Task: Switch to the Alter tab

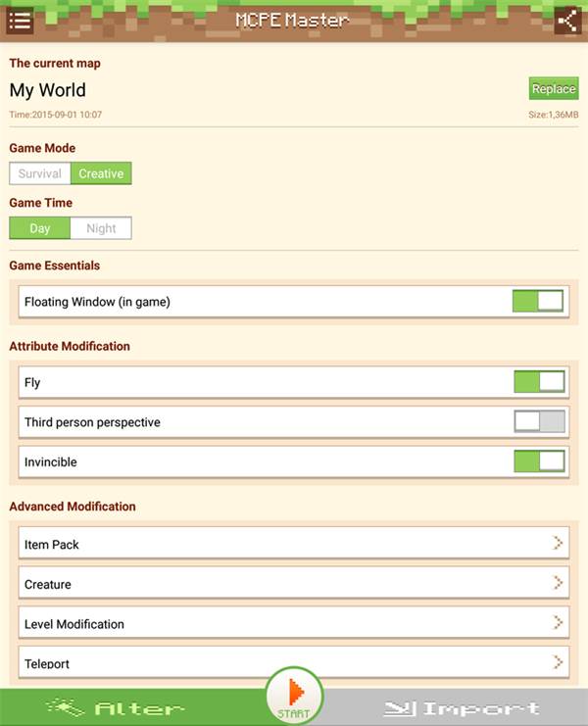Action: 134,707
